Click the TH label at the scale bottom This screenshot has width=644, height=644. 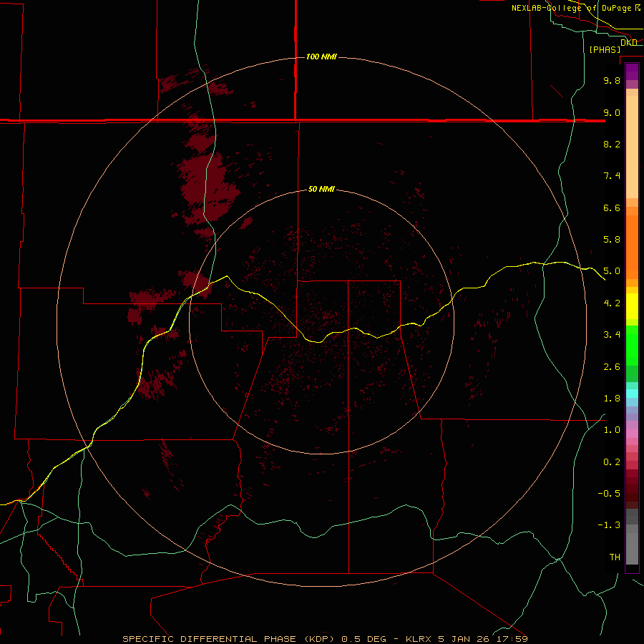(x=615, y=557)
